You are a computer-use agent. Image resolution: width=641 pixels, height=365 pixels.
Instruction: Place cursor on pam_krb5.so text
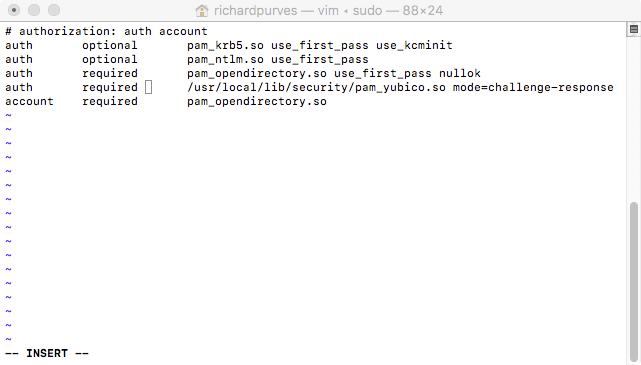(x=225, y=45)
